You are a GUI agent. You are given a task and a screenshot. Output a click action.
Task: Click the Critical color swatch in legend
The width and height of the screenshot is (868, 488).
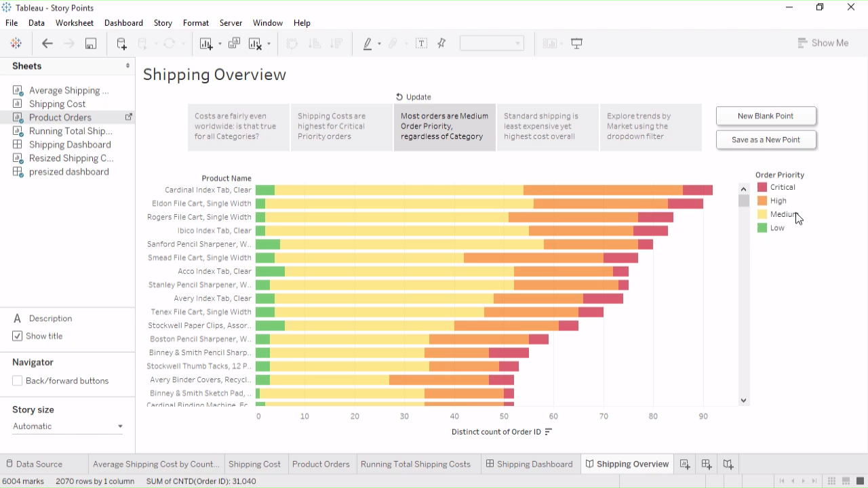[x=762, y=187]
